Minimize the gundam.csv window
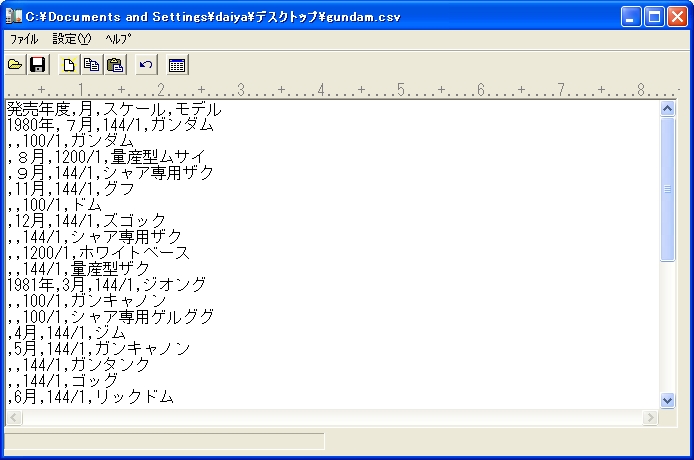The width and height of the screenshot is (694, 460). point(631,17)
